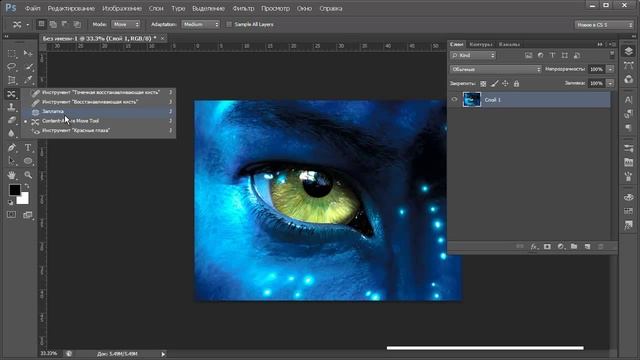Image resolution: width=640 pixels, height=360 pixels.
Task: Choose Spot Healing Brush from flyout
Action: (100, 92)
